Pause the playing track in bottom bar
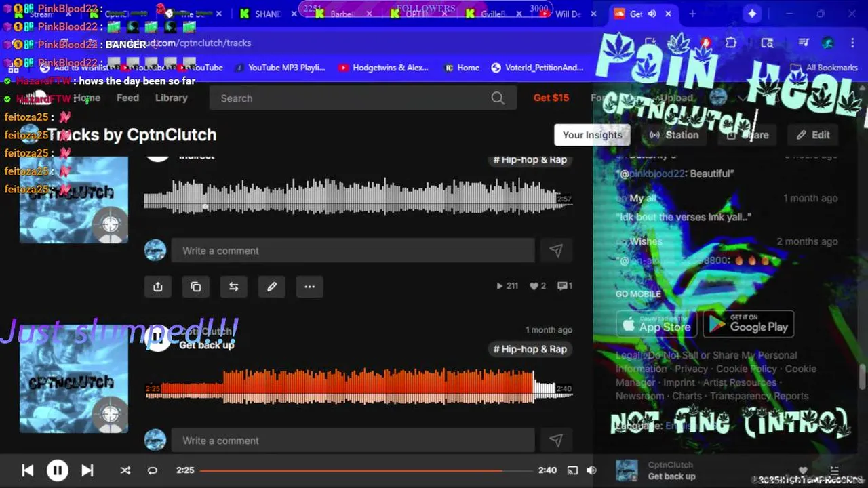The height and width of the screenshot is (488, 868). [x=58, y=470]
